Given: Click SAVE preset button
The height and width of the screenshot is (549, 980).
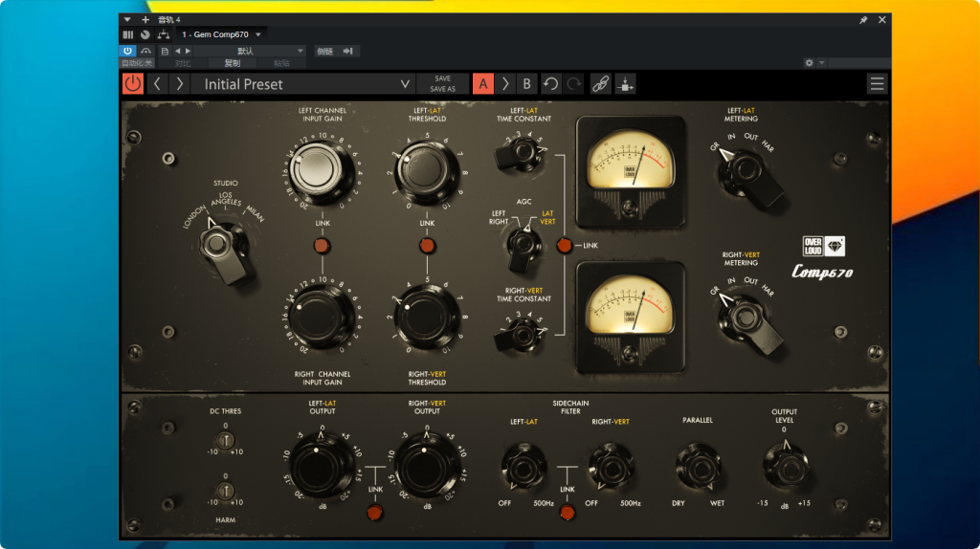Looking at the screenshot, I should click(x=442, y=78).
